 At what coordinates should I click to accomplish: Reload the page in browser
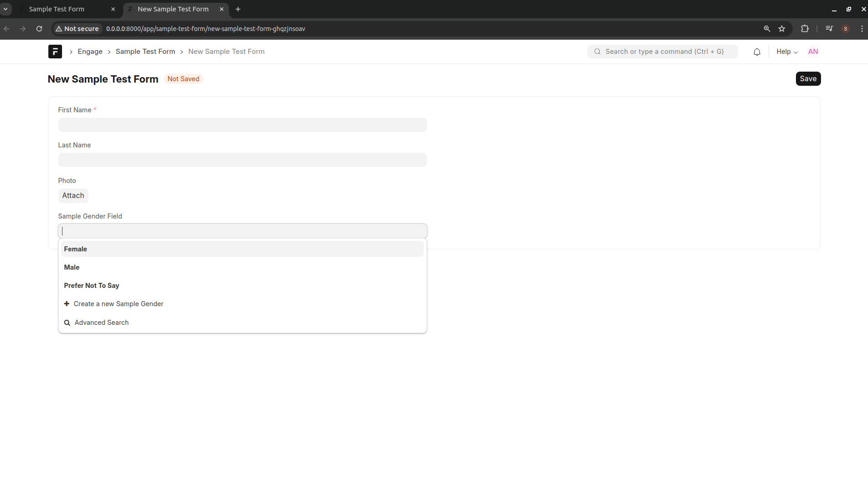(x=39, y=29)
